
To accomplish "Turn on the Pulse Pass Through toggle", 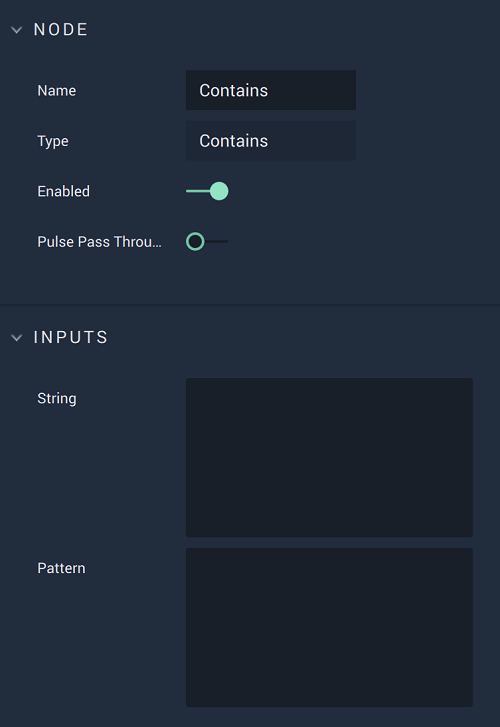I will click(x=207, y=242).
